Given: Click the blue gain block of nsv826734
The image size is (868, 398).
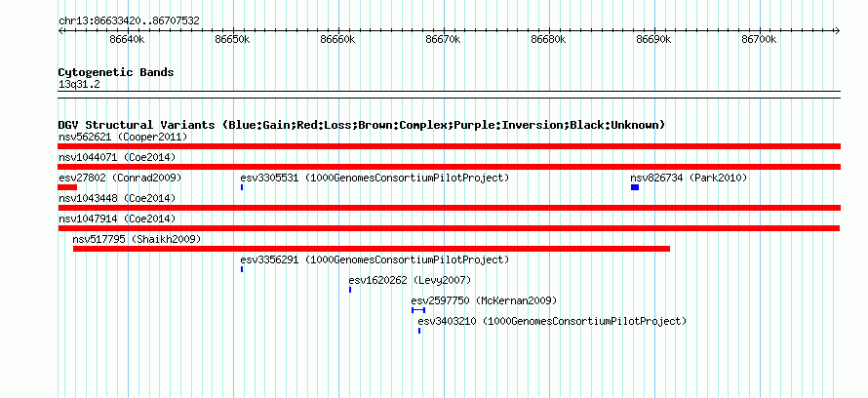Looking at the screenshot, I should pyautogui.click(x=635, y=187).
